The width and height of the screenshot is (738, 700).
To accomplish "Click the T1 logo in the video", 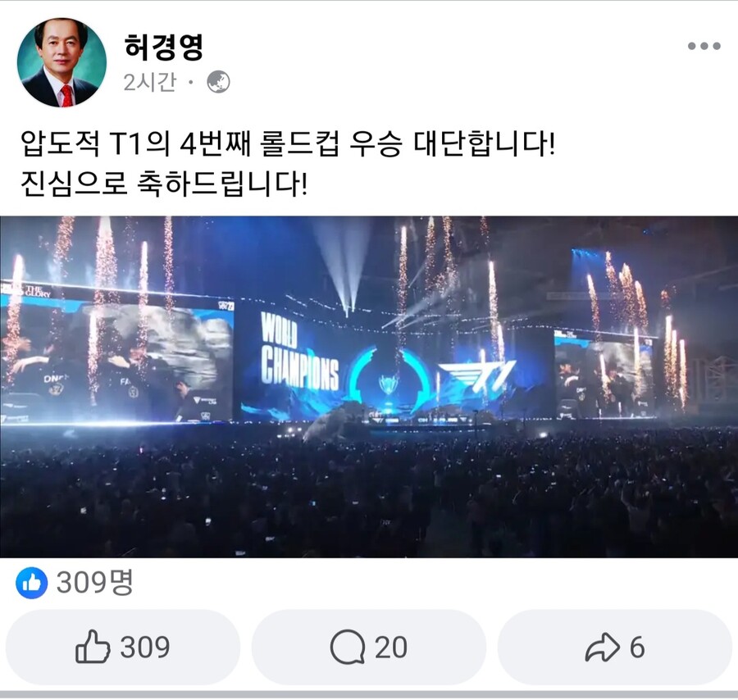I will pyautogui.click(x=476, y=377).
